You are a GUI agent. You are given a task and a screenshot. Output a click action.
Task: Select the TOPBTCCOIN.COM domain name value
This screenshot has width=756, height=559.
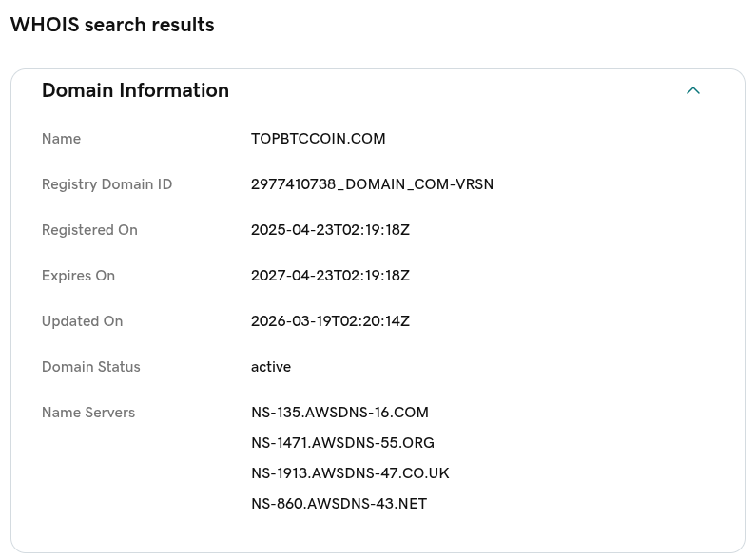[x=319, y=139]
